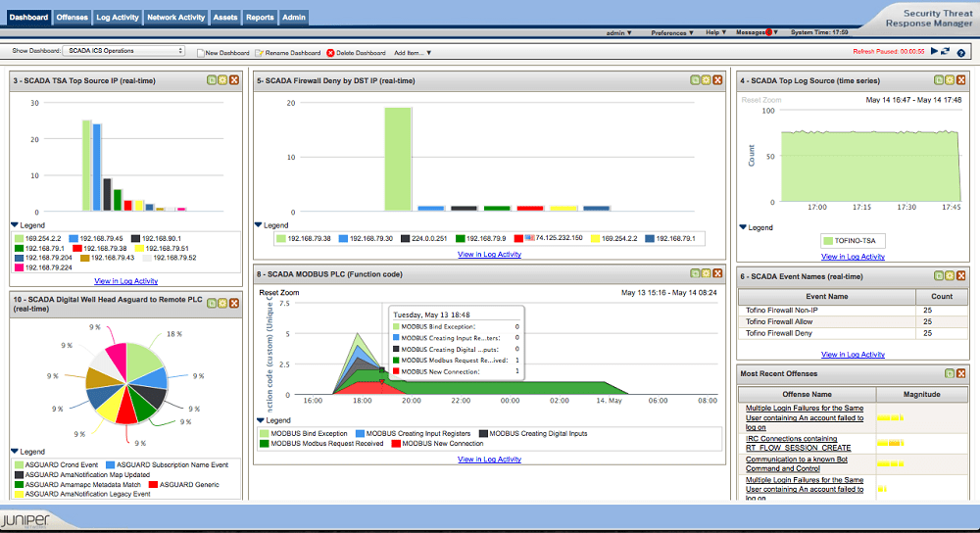Sort by the Magnitude column header
980x533 pixels.
[x=922, y=394]
